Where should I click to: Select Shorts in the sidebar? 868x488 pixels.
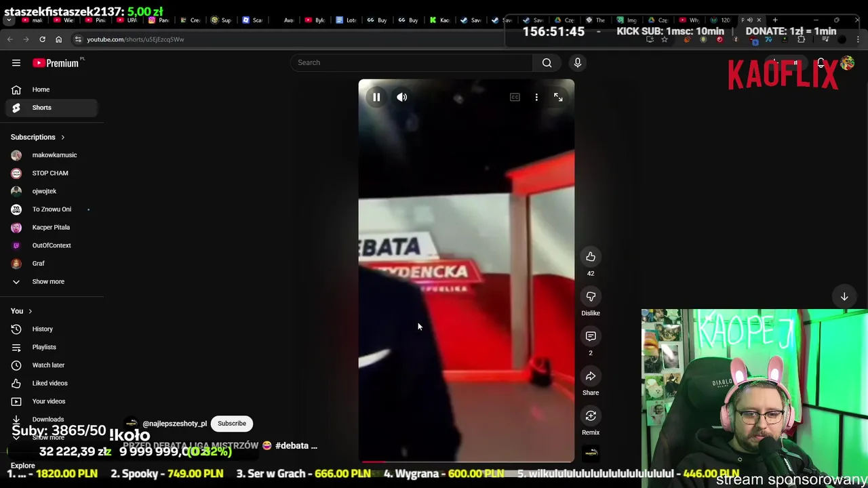point(52,108)
